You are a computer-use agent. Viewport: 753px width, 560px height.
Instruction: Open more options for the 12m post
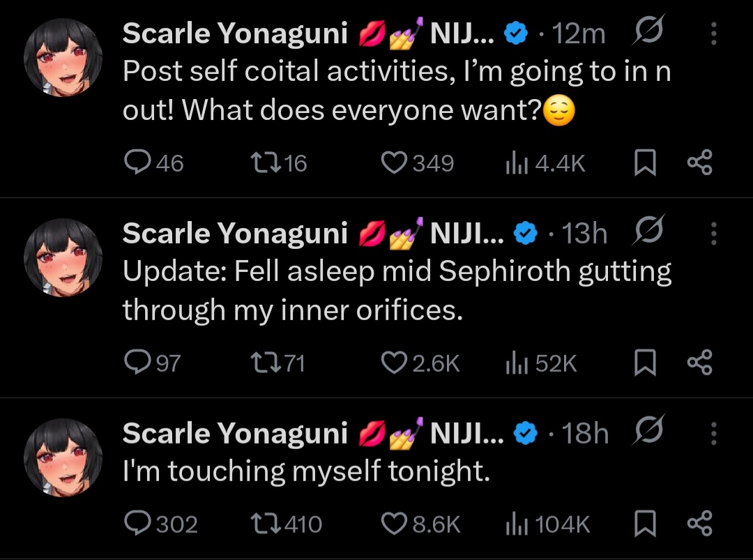(x=713, y=33)
